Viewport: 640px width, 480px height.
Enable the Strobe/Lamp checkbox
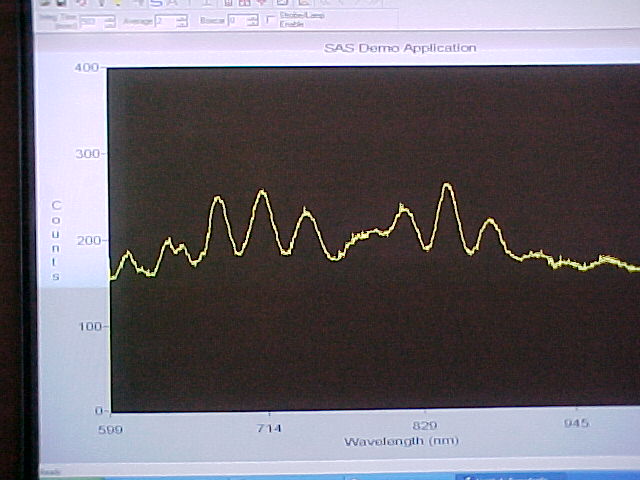[270, 21]
